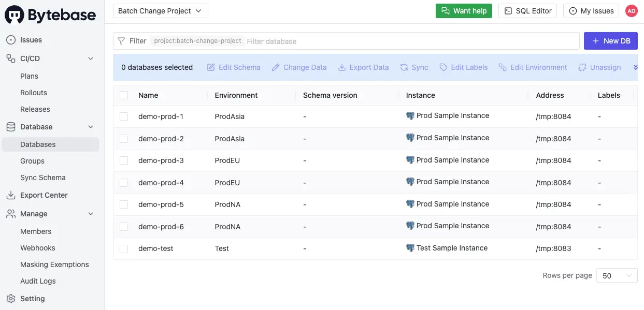Collapse the Manage section chevron
This screenshot has width=644, height=310.
(x=91, y=214)
